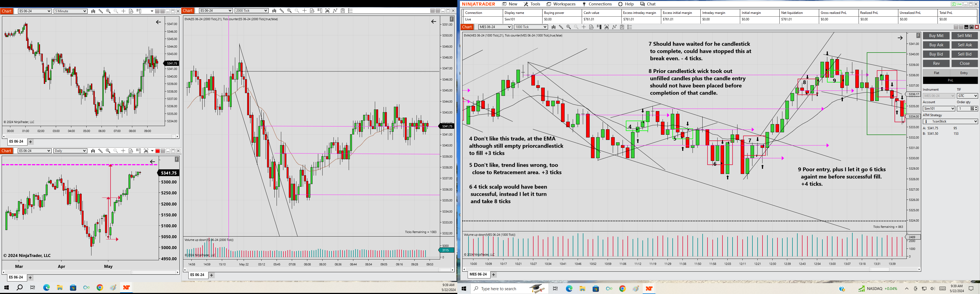Open bar type selector in 2000 Tick chart toolbar
This screenshot has width=980, height=294.
(x=274, y=11)
